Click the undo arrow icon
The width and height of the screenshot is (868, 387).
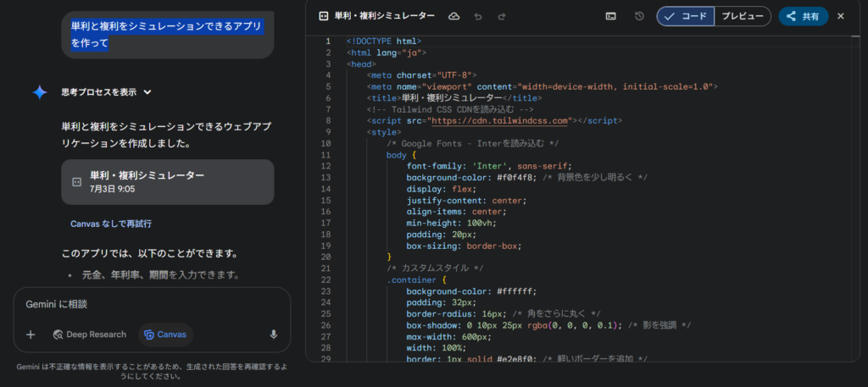coord(478,16)
